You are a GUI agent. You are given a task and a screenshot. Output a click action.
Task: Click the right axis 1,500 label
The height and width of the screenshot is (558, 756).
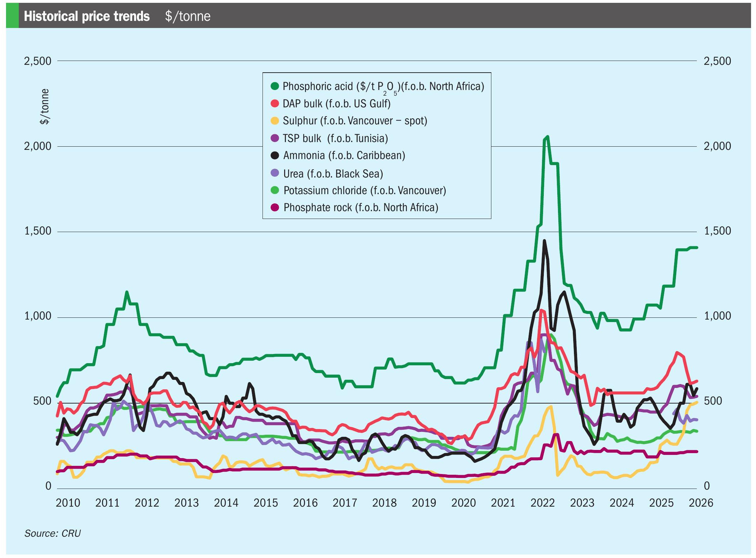pyautogui.click(x=717, y=231)
